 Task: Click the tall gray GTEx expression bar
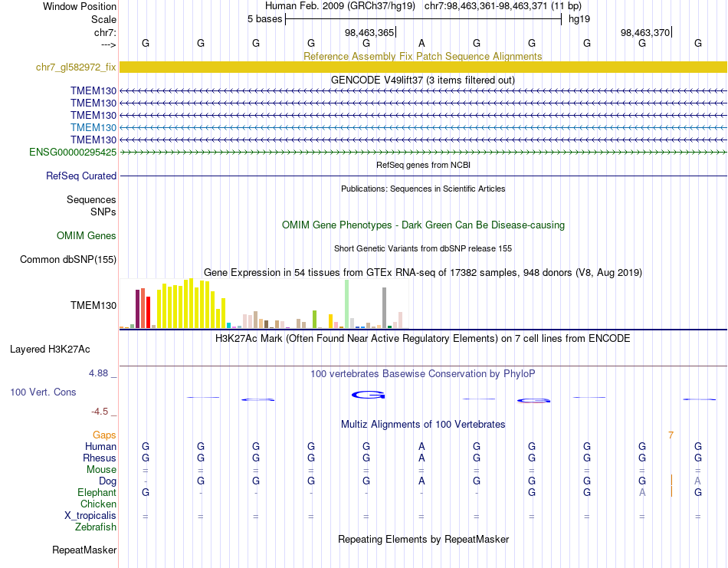coord(385,308)
